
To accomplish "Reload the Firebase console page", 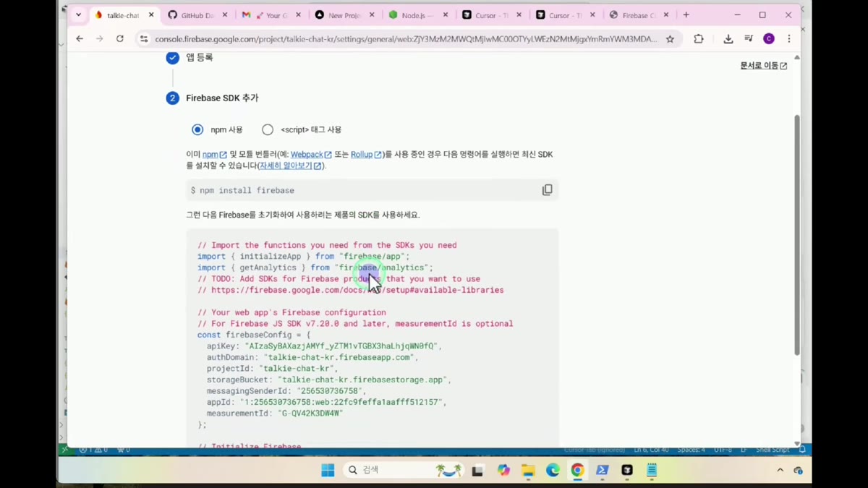I will pos(120,39).
